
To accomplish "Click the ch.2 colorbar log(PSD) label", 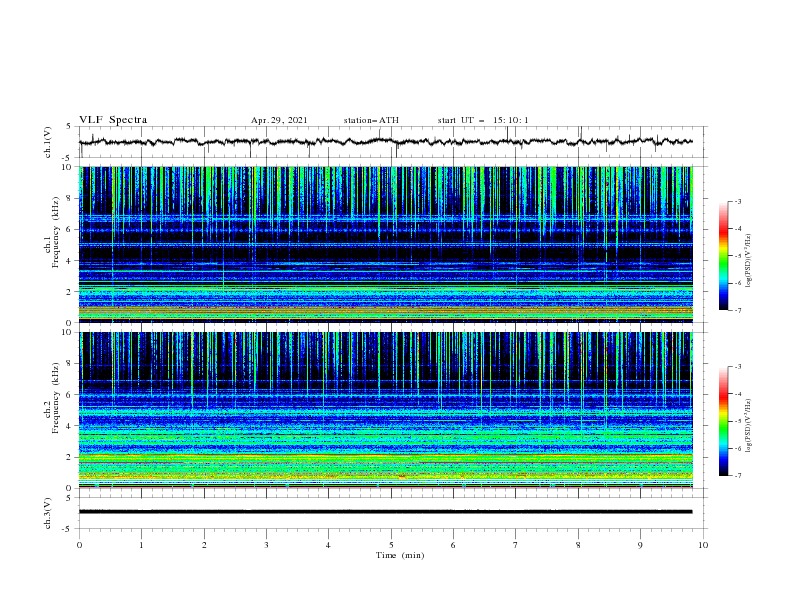I will pyautogui.click(x=749, y=425).
